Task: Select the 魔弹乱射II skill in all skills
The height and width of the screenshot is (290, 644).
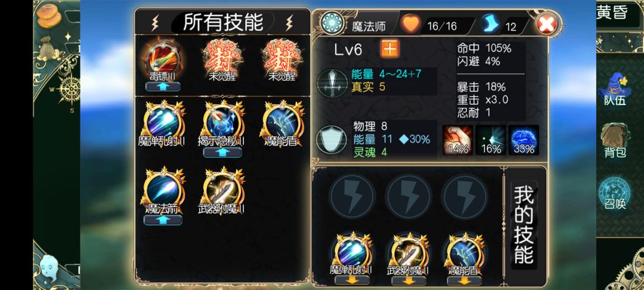Action: pos(163,122)
